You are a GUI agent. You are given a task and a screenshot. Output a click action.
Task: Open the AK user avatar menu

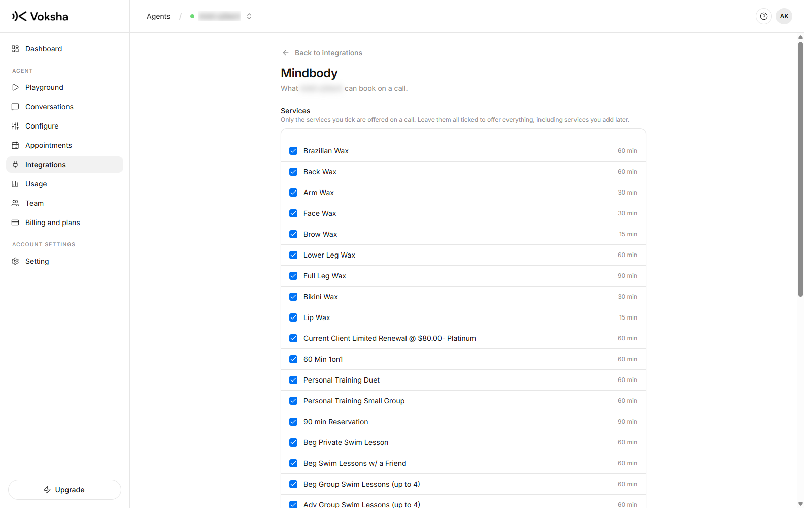[784, 16]
